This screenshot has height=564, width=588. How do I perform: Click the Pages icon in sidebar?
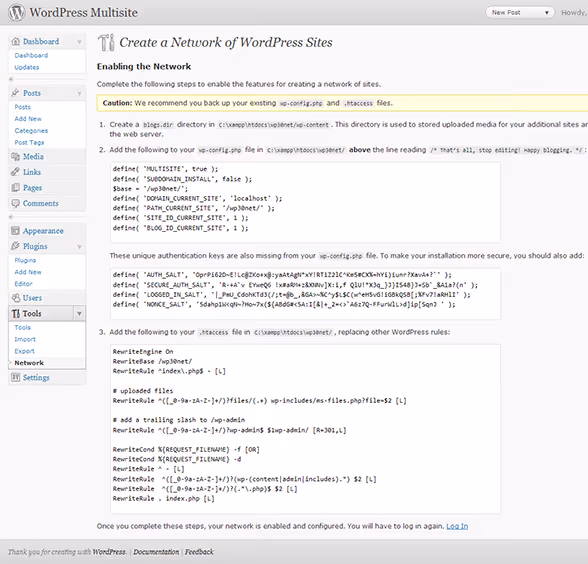pyautogui.click(x=15, y=188)
